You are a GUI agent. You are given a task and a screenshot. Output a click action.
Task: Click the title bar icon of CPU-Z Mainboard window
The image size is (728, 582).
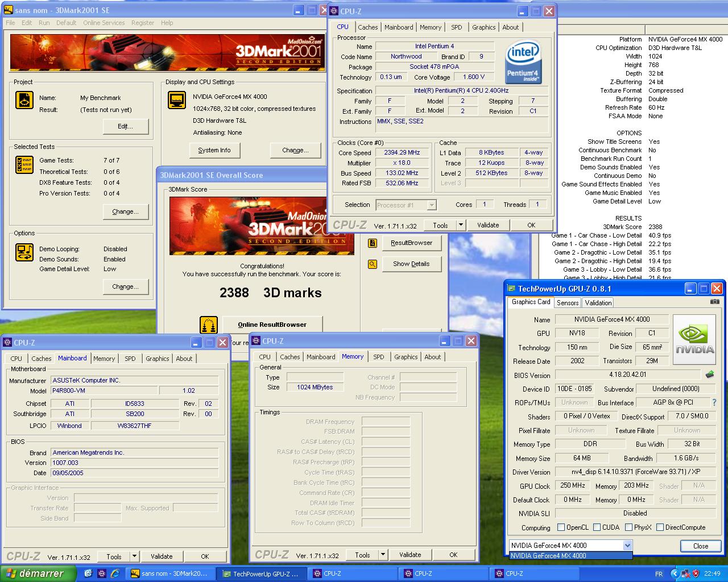(7, 343)
